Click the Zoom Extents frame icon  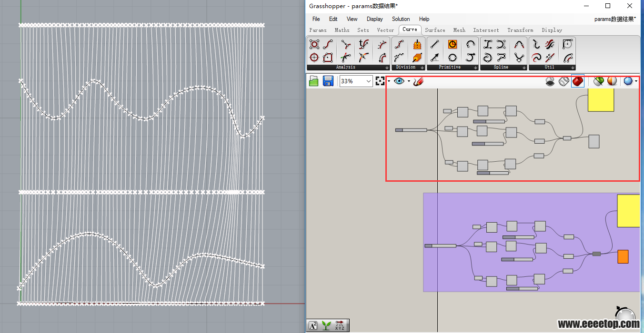pos(380,81)
